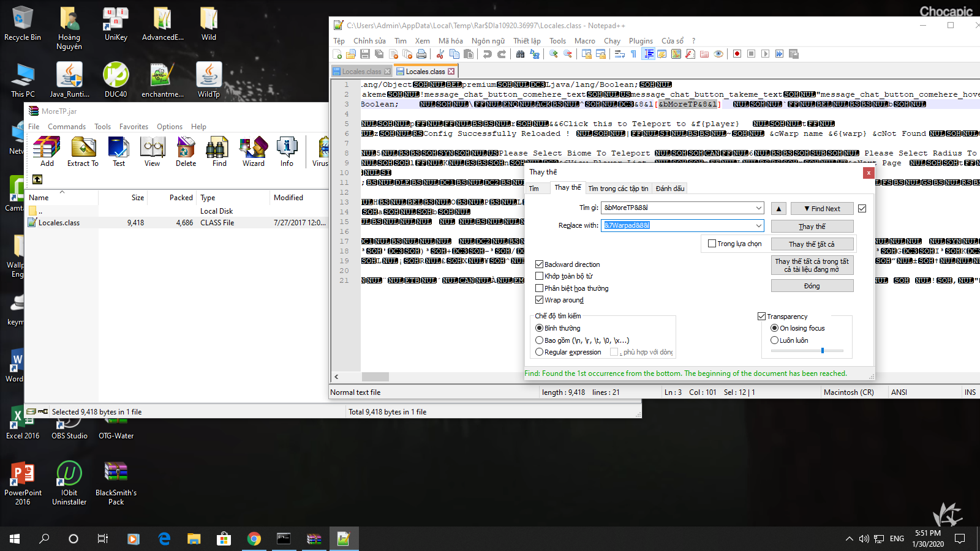Click the Save file icon in Notepad++ toolbar
The width and height of the screenshot is (980, 551).
[365, 54]
